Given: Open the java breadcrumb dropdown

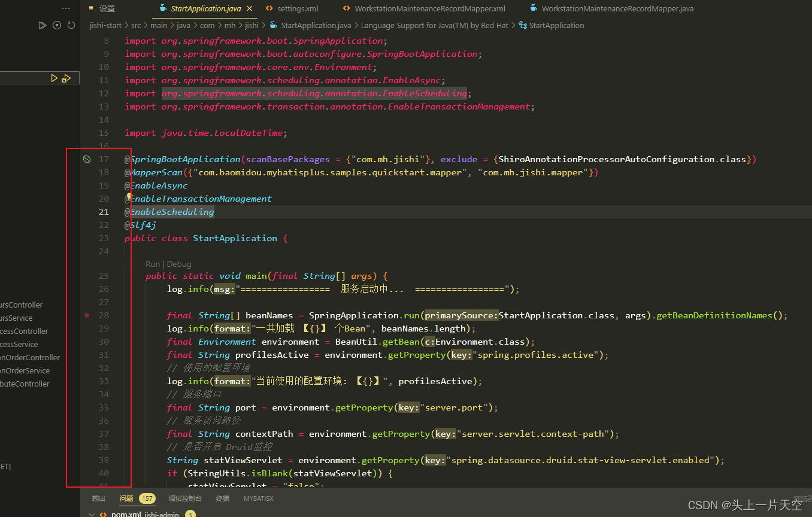Looking at the screenshot, I should click(183, 26).
